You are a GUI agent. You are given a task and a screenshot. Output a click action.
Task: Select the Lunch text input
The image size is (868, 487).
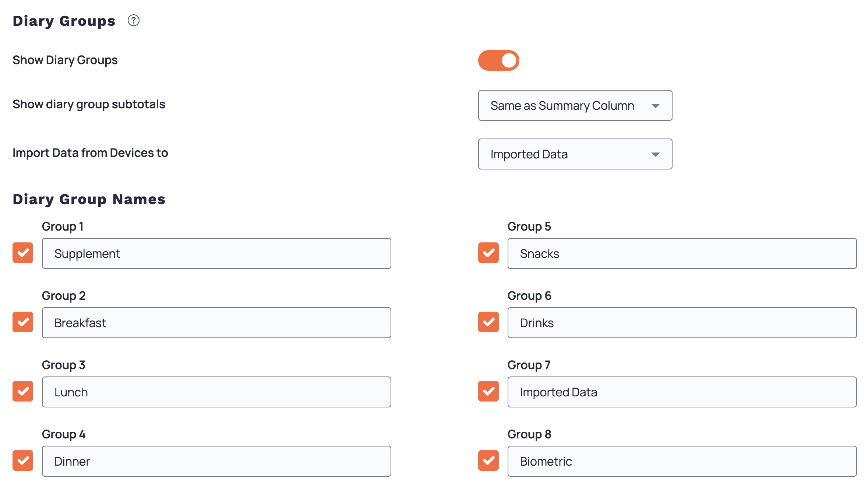pos(216,392)
